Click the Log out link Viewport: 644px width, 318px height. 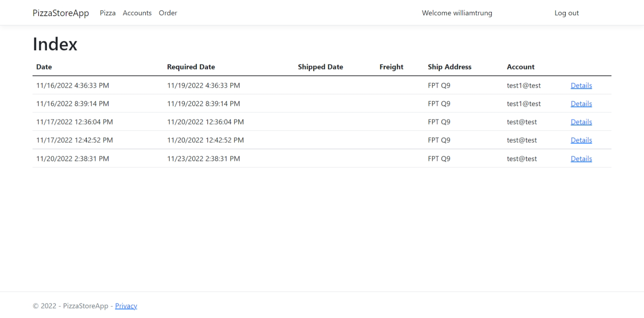(566, 13)
